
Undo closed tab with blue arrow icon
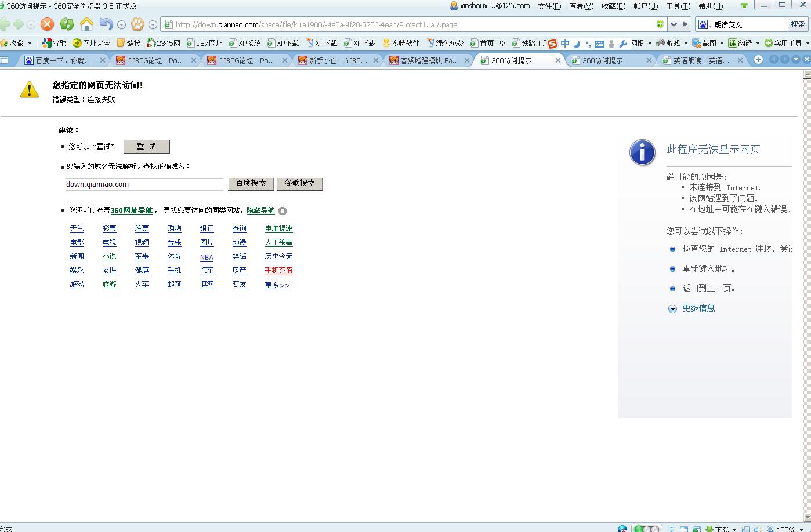point(106,24)
